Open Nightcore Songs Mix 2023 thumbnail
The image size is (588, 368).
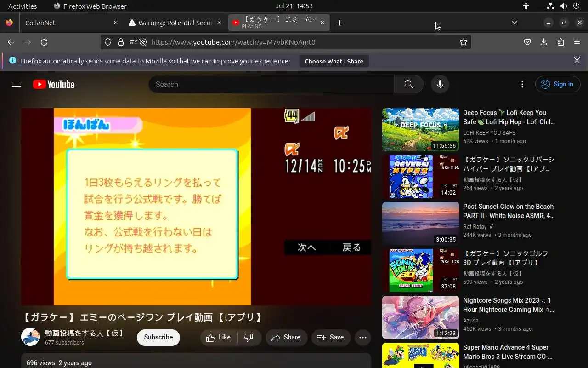pos(421,317)
